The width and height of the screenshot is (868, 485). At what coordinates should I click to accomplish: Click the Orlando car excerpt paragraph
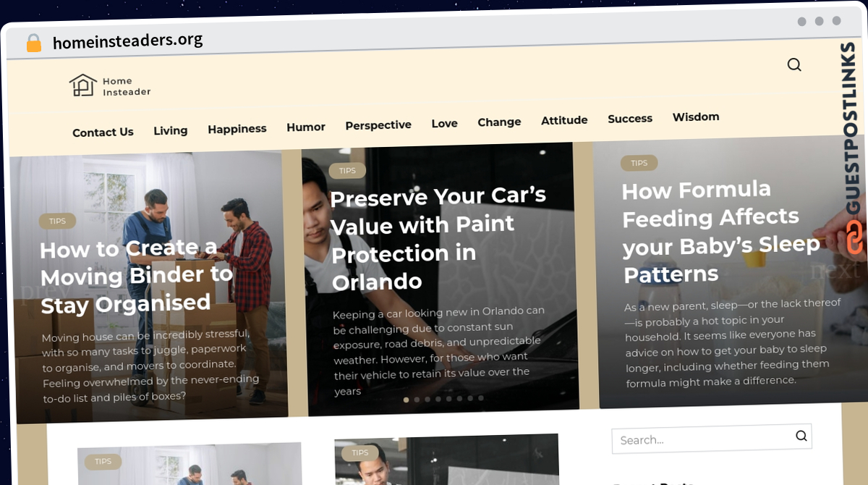(438, 351)
